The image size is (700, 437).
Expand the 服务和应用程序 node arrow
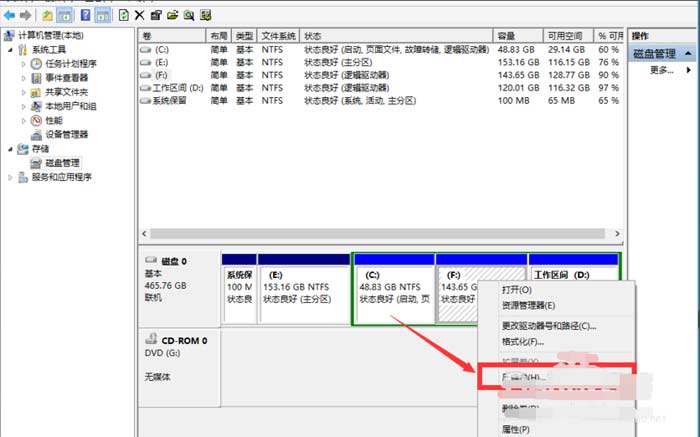(10, 178)
